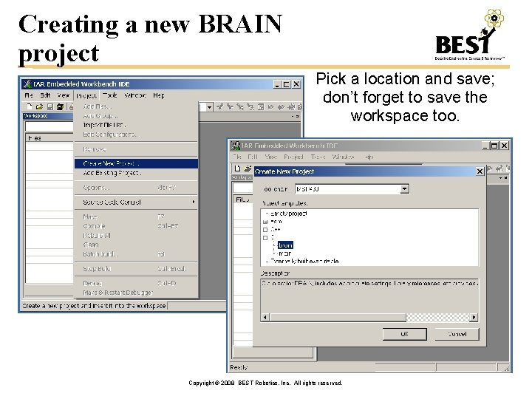Open the View menu in the second IDE window
Screen dimensions: 532x399
click(x=270, y=157)
